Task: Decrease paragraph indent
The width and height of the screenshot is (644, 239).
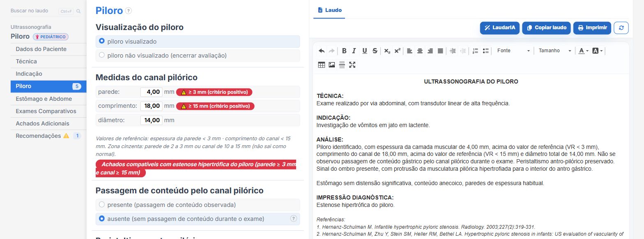Action: [x=463, y=51]
